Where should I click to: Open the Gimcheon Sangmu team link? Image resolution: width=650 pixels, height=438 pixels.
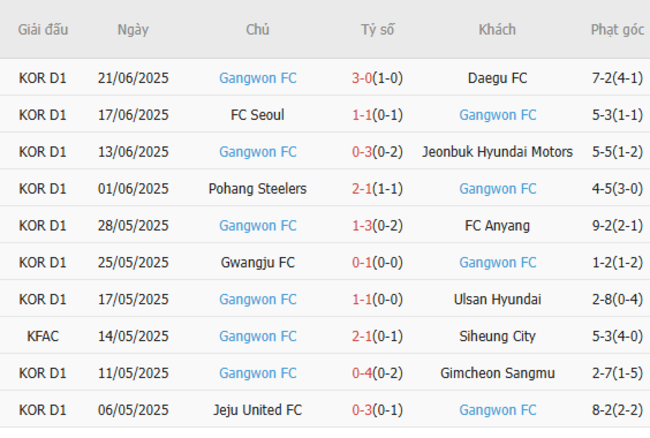pyautogui.click(x=497, y=374)
